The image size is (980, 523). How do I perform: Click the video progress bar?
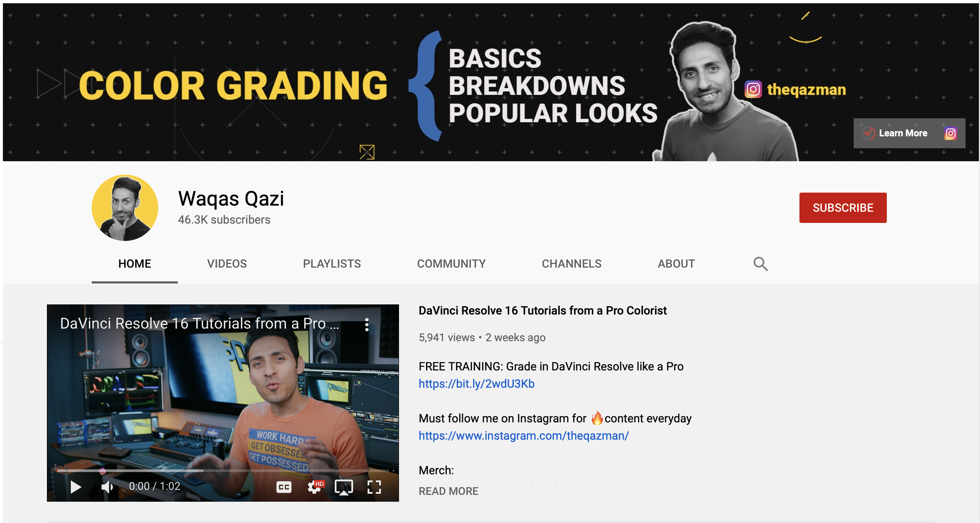[x=222, y=471]
